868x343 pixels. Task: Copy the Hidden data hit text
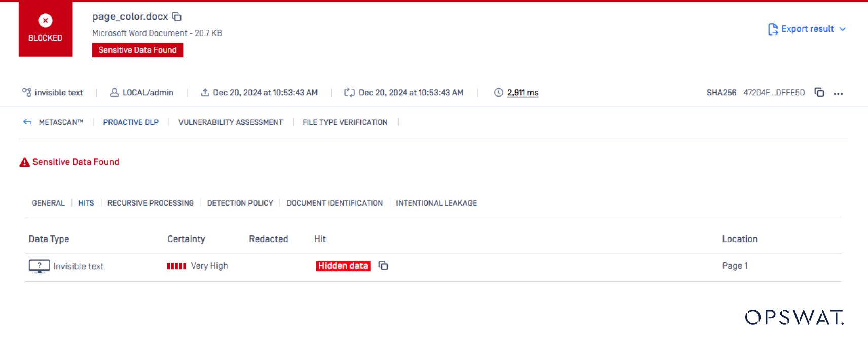(x=383, y=266)
